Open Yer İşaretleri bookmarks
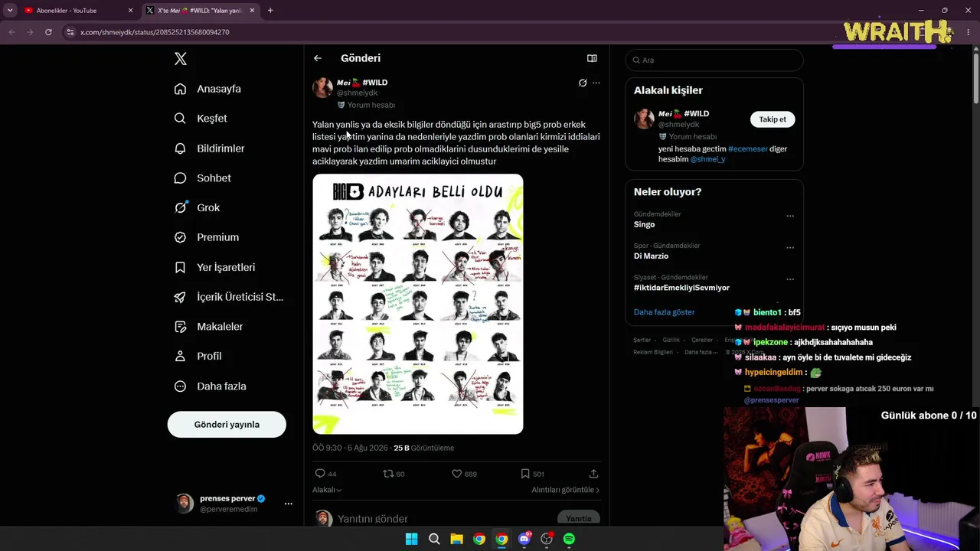The width and height of the screenshot is (980, 551). point(214,267)
